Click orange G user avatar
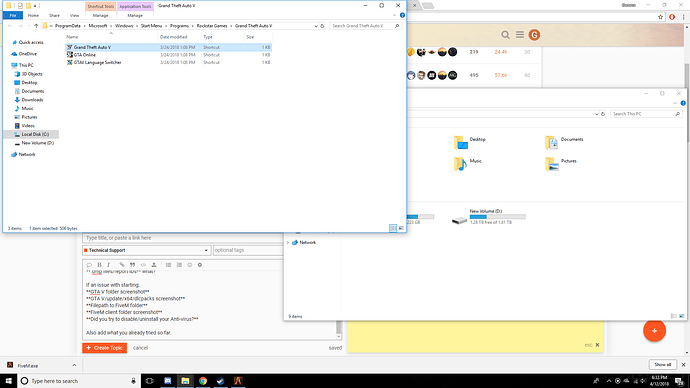690x388 pixels. pos(534,35)
